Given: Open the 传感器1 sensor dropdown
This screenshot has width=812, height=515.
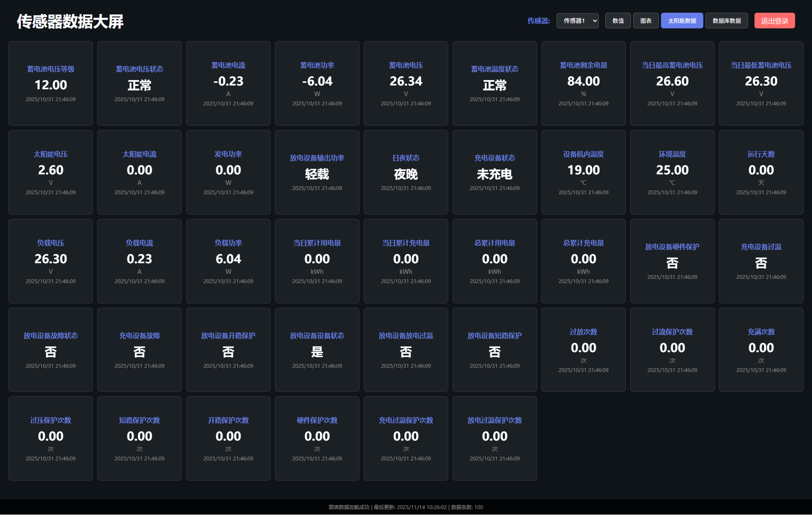Looking at the screenshot, I should [577, 21].
